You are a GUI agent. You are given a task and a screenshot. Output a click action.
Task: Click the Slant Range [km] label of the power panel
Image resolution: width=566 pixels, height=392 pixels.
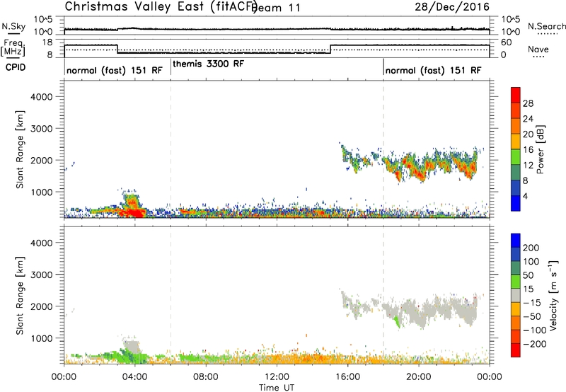(20, 149)
